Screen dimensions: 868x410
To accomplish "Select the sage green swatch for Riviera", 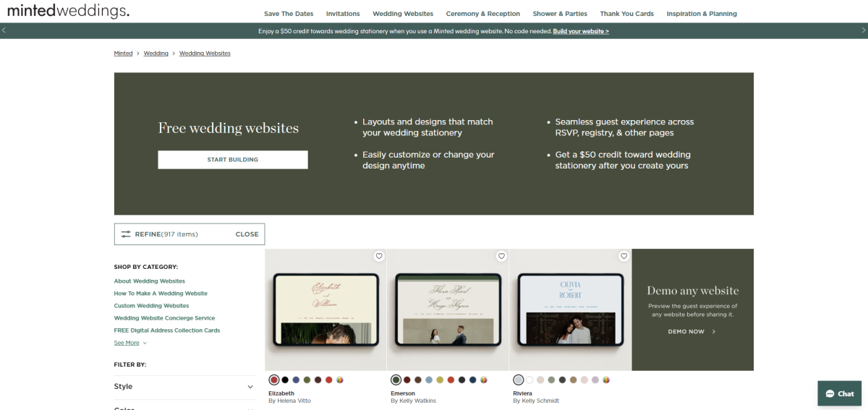I will click(x=551, y=380).
